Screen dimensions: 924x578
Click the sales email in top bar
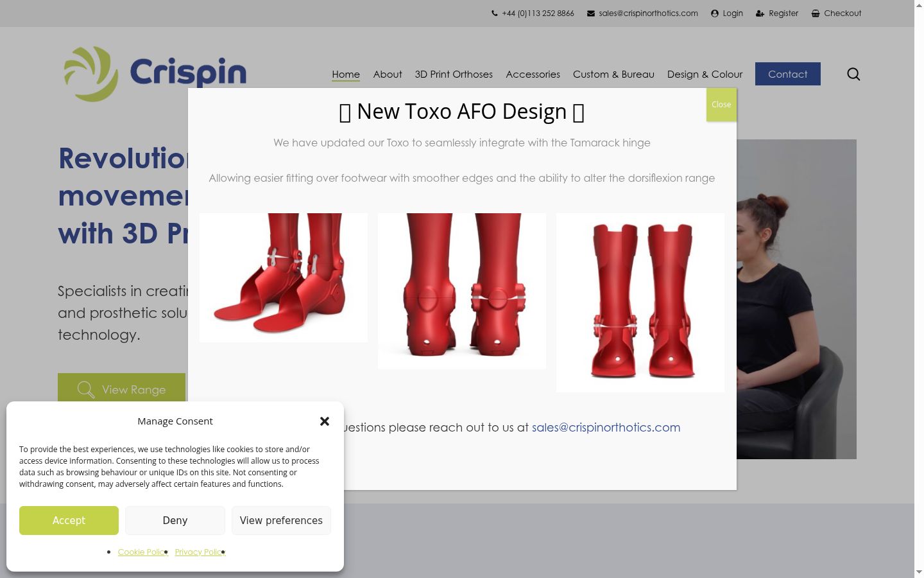[648, 13]
